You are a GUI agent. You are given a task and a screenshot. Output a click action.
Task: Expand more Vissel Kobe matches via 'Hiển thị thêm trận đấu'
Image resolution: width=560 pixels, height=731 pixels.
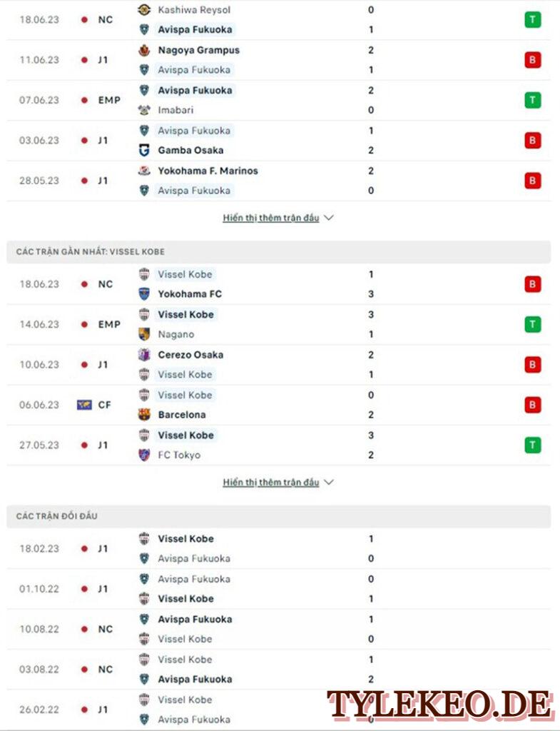[270, 482]
